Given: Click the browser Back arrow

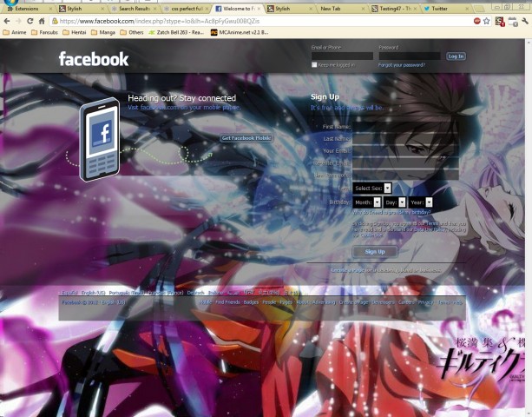Looking at the screenshot, I should coord(7,21).
